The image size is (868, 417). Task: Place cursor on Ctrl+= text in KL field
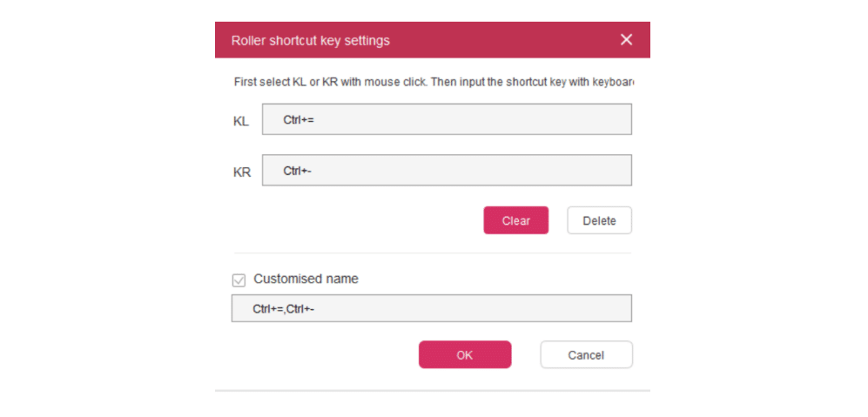[299, 119]
